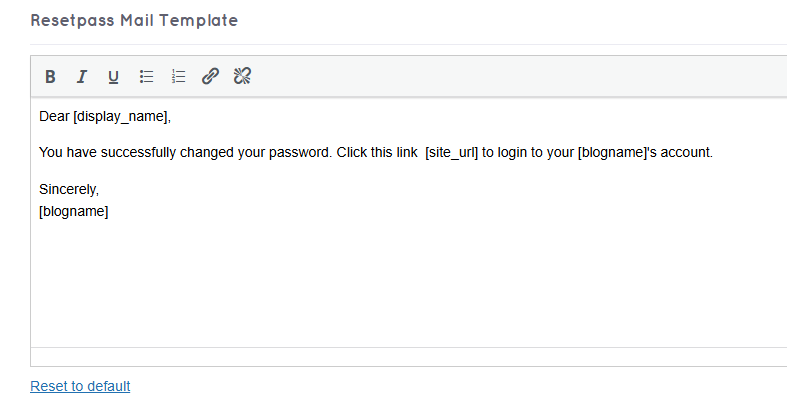Click the word Dear in the greeting
787x406 pixels.
pyautogui.click(x=54, y=116)
